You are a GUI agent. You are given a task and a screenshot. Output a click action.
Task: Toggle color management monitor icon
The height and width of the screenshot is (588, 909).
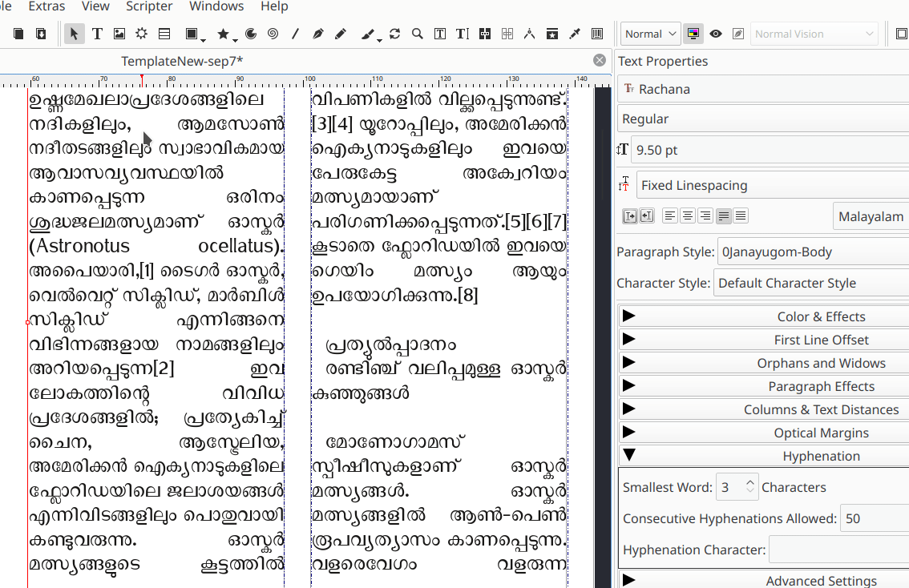click(x=693, y=34)
